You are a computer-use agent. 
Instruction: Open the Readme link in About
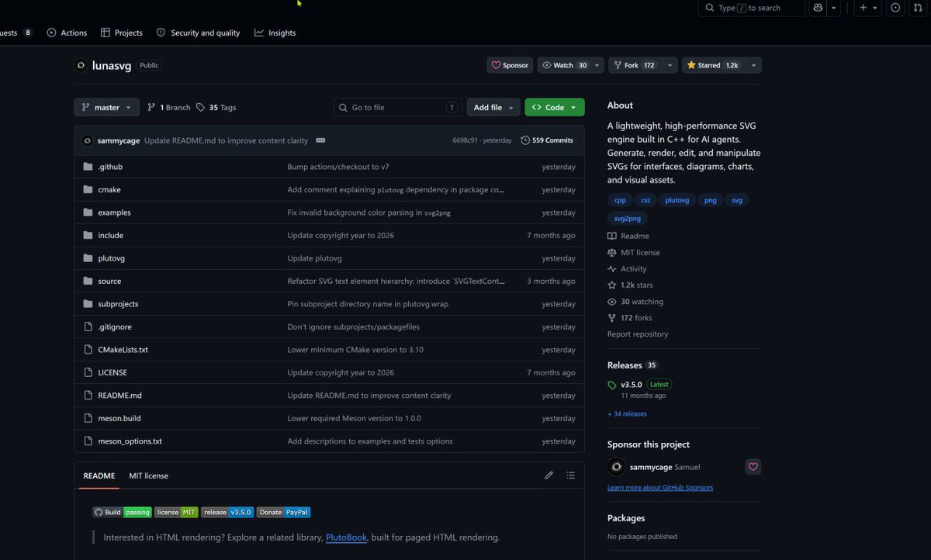pos(628,236)
